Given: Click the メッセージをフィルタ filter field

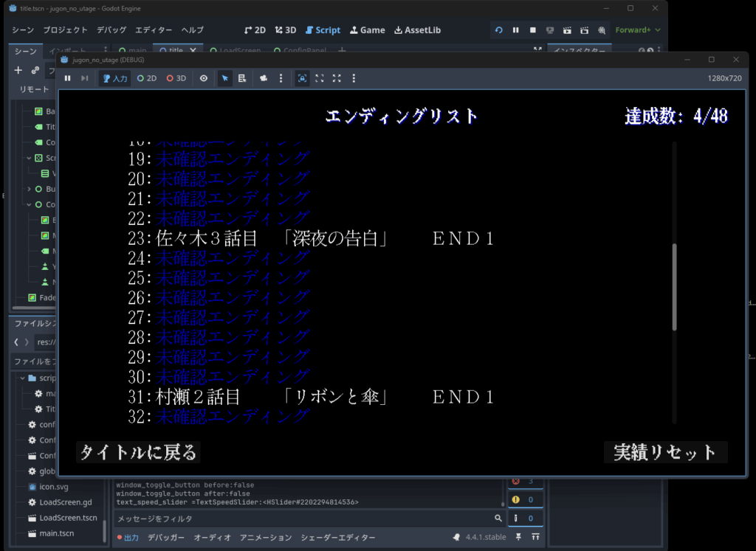Looking at the screenshot, I should click(x=303, y=519).
